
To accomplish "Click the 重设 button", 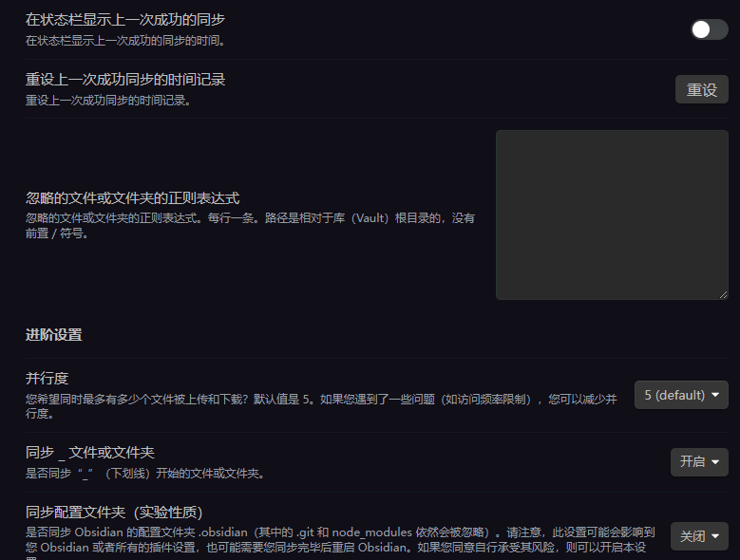I will click(702, 89).
